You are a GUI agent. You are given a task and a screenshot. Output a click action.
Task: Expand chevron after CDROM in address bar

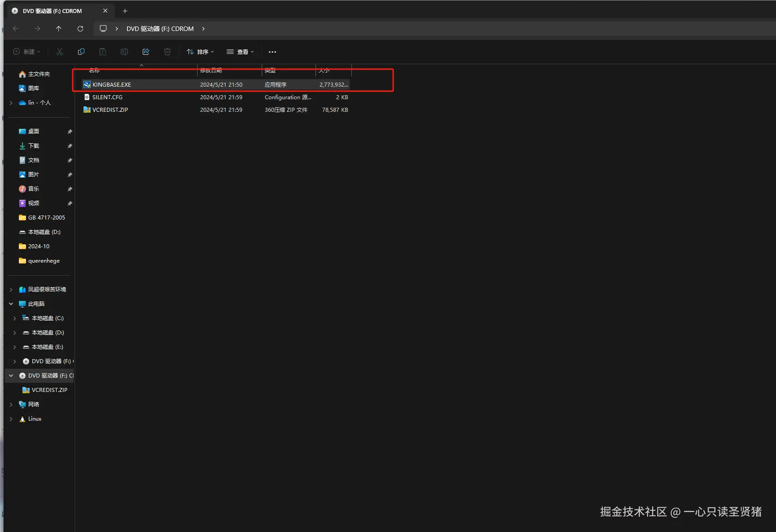203,29
